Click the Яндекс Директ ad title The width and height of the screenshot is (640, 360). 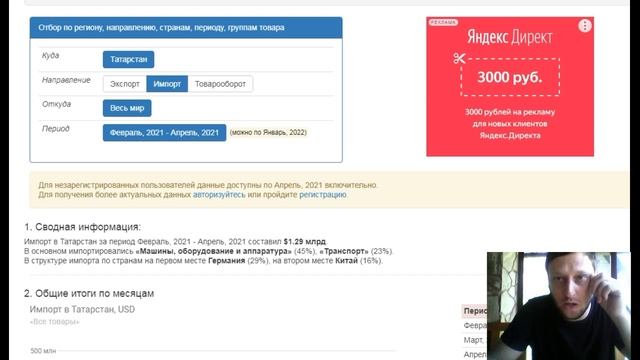click(x=510, y=37)
